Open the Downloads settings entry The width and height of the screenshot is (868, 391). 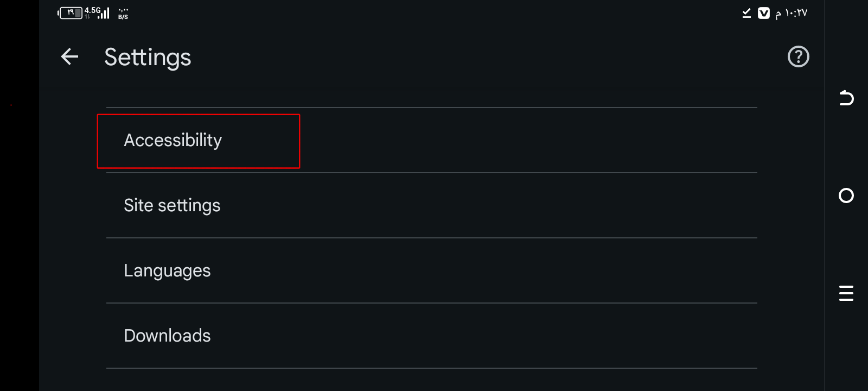click(167, 336)
